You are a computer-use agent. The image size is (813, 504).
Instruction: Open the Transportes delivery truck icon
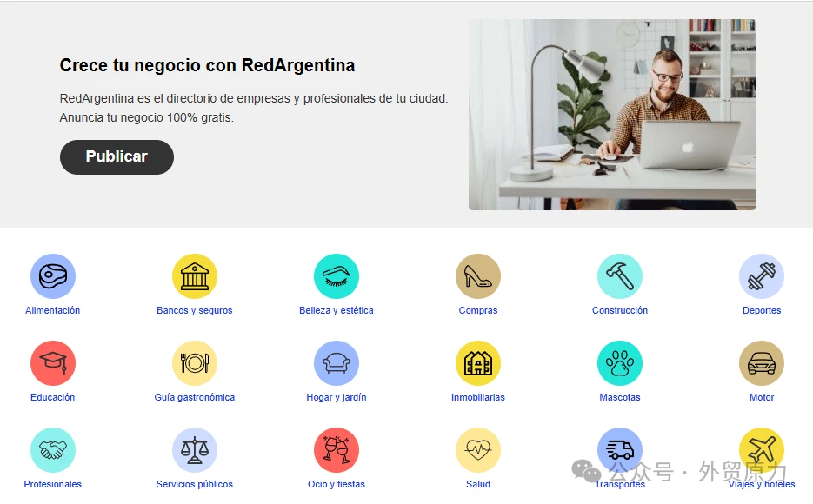coord(620,450)
